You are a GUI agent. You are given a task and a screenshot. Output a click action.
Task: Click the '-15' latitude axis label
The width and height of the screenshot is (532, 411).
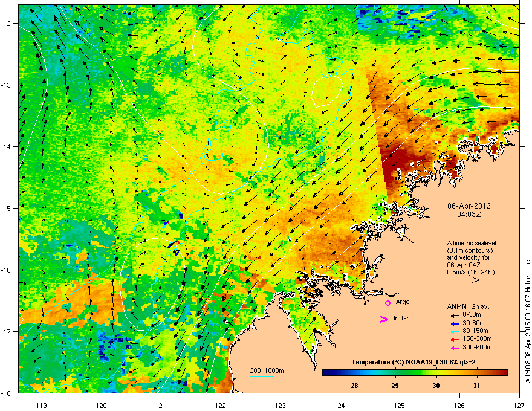[6, 208]
